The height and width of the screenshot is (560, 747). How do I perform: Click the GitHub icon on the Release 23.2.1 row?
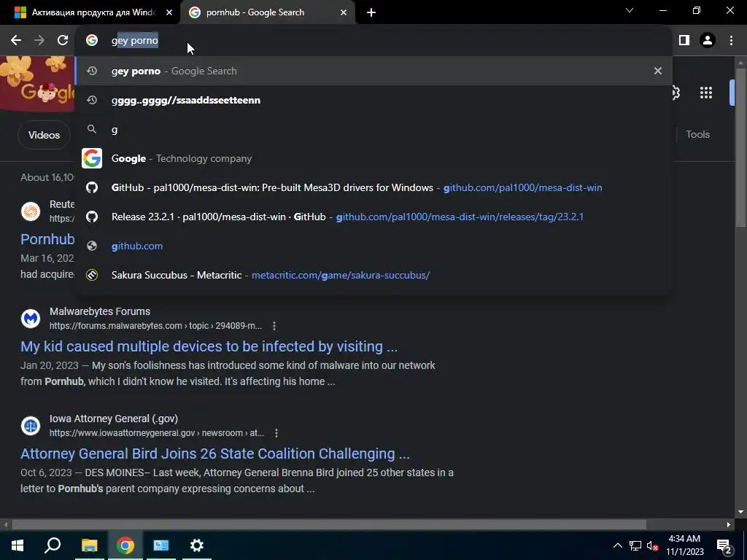(92, 217)
